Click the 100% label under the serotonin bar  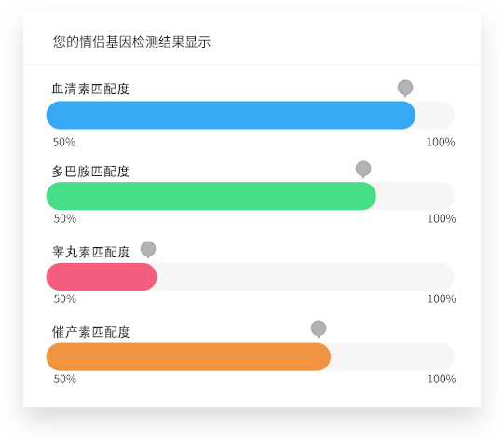tap(441, 142)
